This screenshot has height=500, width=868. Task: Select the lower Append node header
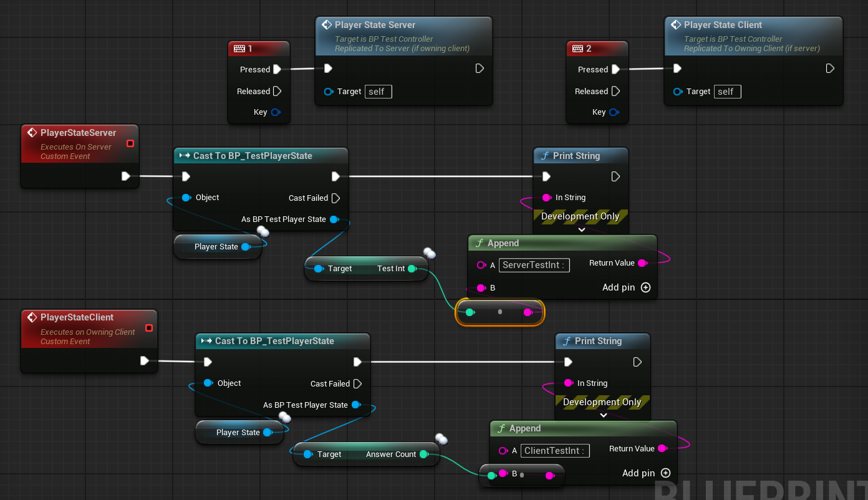pos(583,428)
